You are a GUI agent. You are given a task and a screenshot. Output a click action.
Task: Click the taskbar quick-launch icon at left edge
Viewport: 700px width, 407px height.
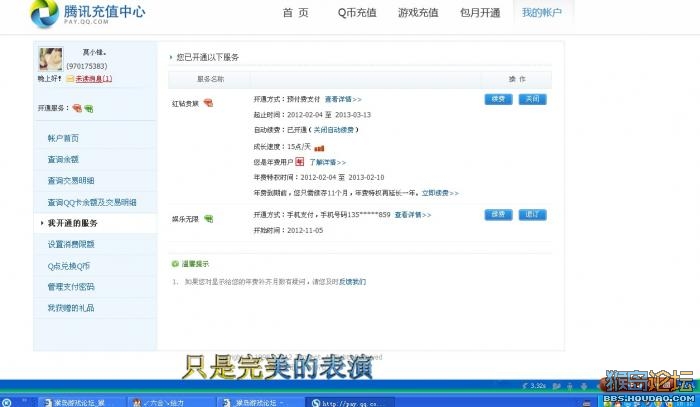(7, 403)
